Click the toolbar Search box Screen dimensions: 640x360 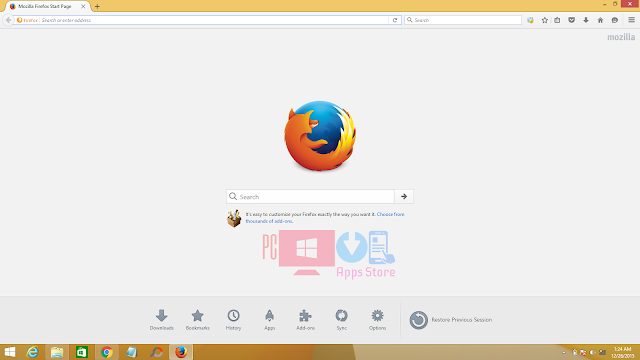pos(463,20)
